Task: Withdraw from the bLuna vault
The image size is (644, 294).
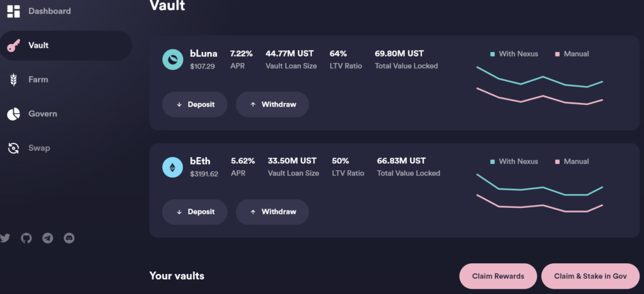Action: click(272, 104)
